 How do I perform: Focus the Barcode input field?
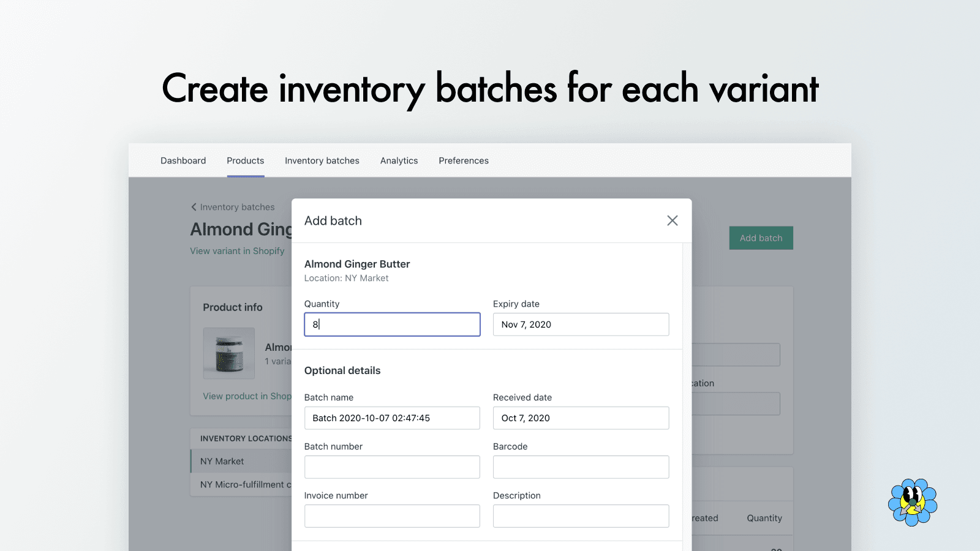tap(581, 467)
